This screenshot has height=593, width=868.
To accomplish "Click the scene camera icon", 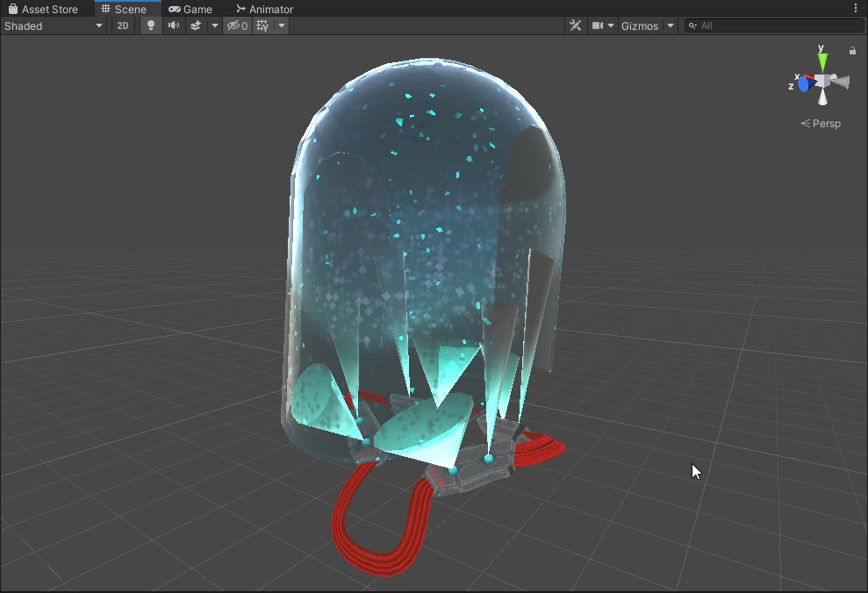I will 598,25.
